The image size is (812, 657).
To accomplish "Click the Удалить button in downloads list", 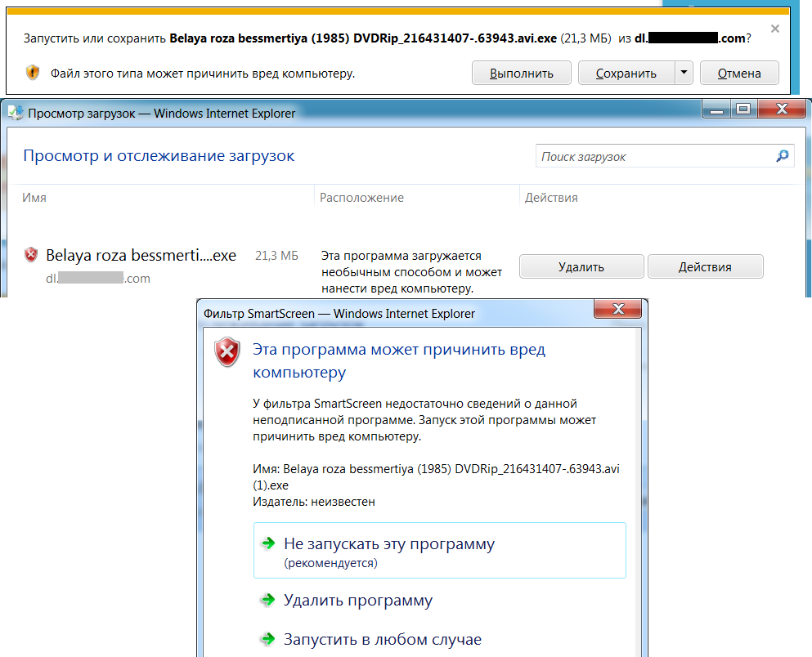I will coord(581,266).
